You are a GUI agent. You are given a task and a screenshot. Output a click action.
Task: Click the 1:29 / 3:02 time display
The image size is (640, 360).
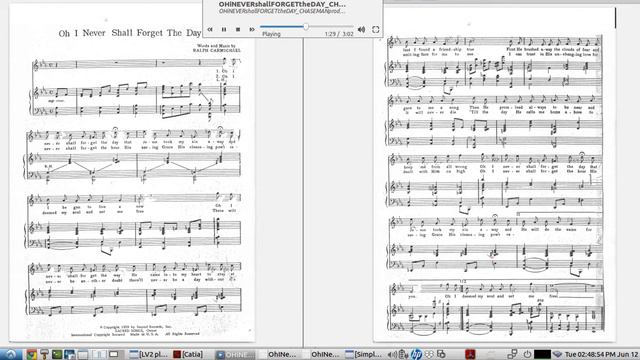(x=339, y=34)
